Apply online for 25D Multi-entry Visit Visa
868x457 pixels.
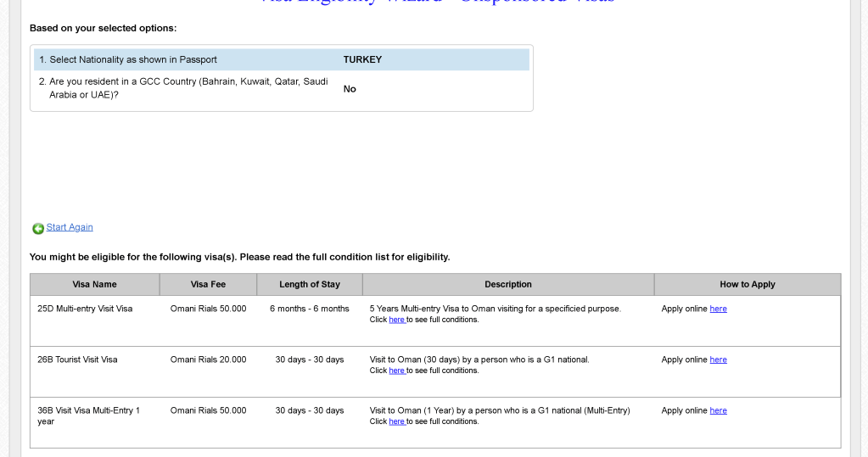point(718,309)
